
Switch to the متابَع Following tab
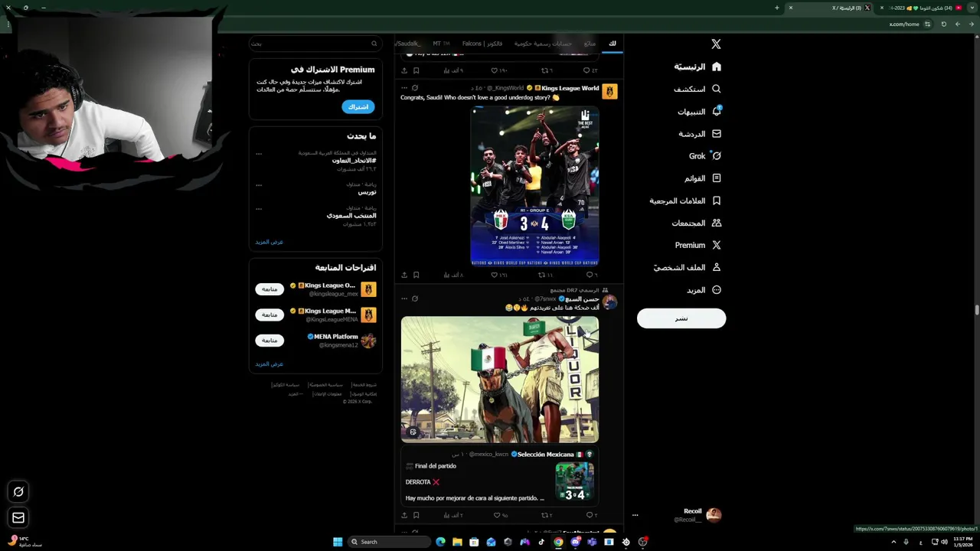point(590,44)
